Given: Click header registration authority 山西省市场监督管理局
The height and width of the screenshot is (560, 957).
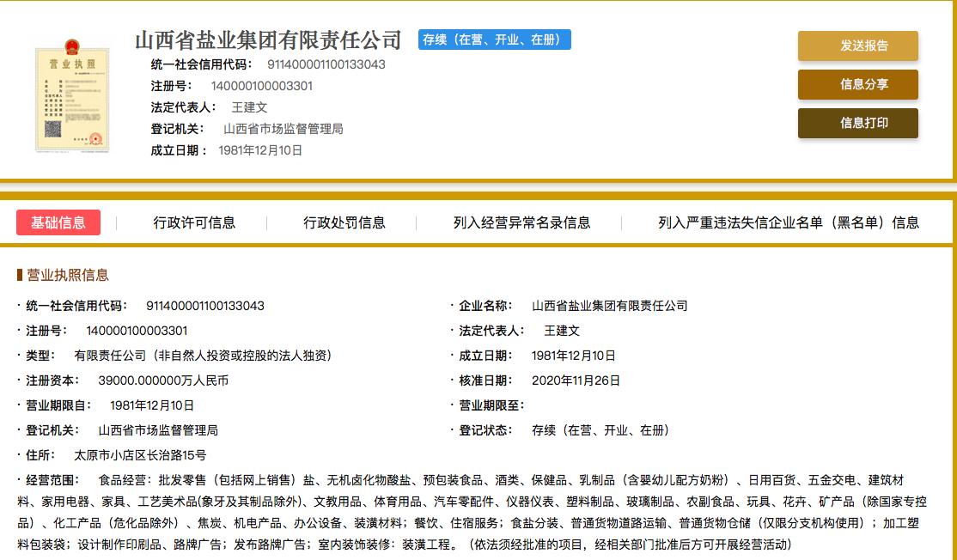Looking at the screenshot, I should tap(283, 129).
